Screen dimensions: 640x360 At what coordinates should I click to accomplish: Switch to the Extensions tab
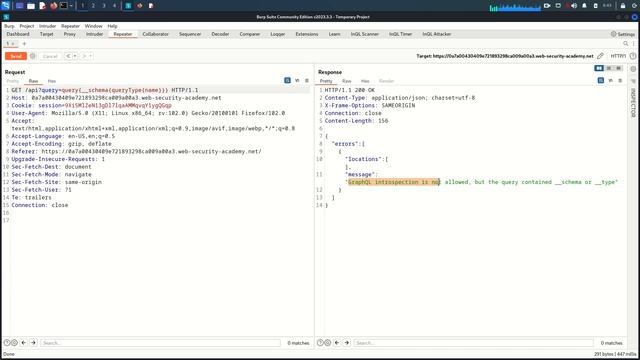coord(307,34)
